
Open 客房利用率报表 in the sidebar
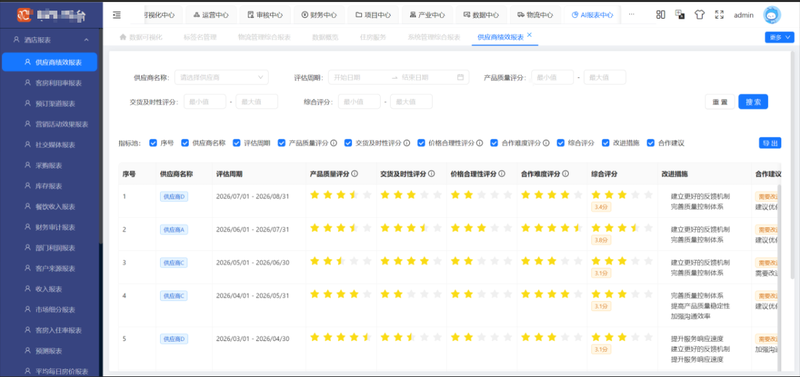pos(49,83)
